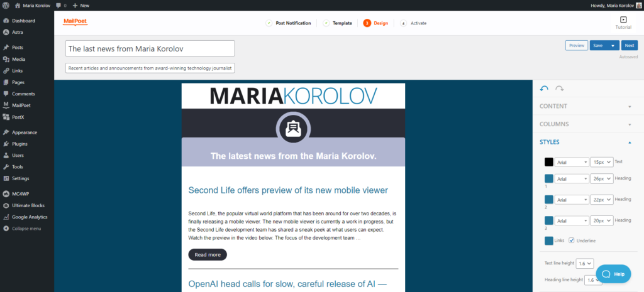Click the MailPoet logo

(x=75, y=22)
